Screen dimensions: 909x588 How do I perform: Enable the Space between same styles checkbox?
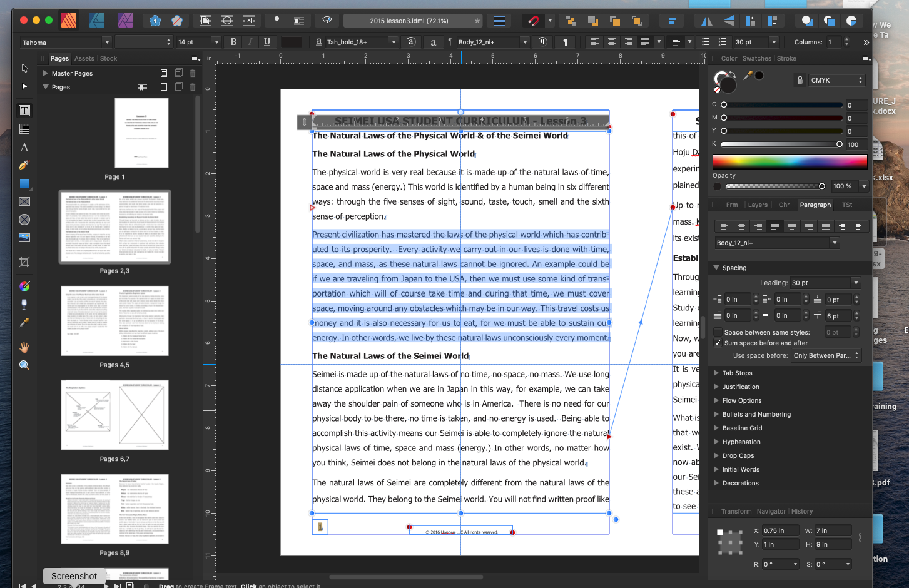pyautogui.click(x=717, y=332)
